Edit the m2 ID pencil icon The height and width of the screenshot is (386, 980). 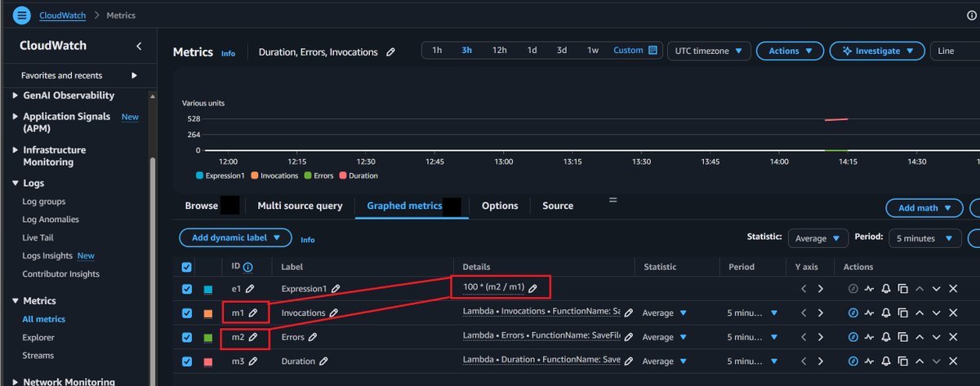tap(252, 337)
